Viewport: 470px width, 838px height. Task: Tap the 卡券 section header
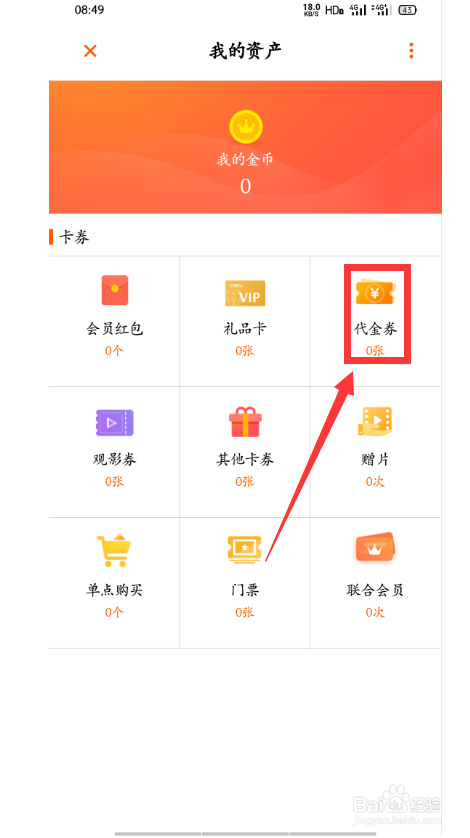[x=74, y=237]
